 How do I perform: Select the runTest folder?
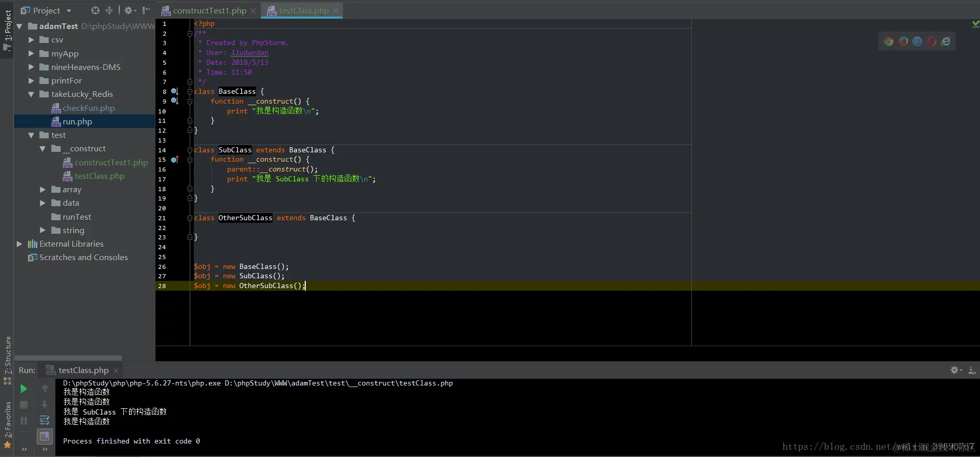pos(77,217)
